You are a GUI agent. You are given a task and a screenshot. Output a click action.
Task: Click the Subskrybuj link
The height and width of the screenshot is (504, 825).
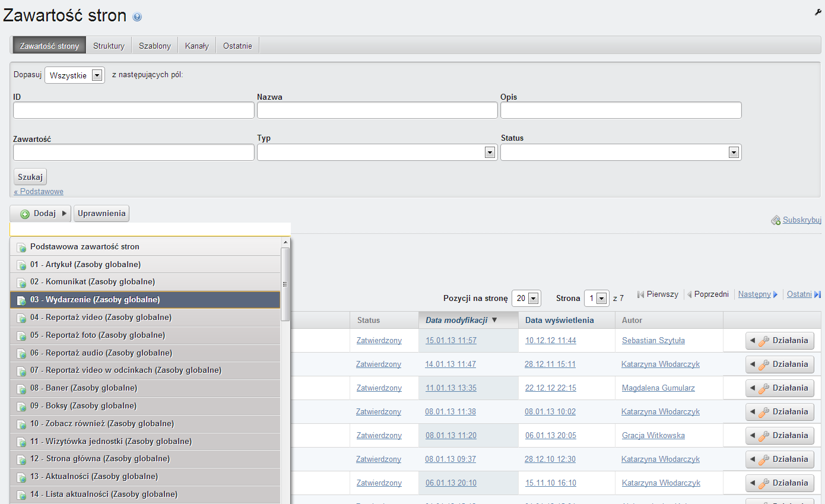[802, 220]
